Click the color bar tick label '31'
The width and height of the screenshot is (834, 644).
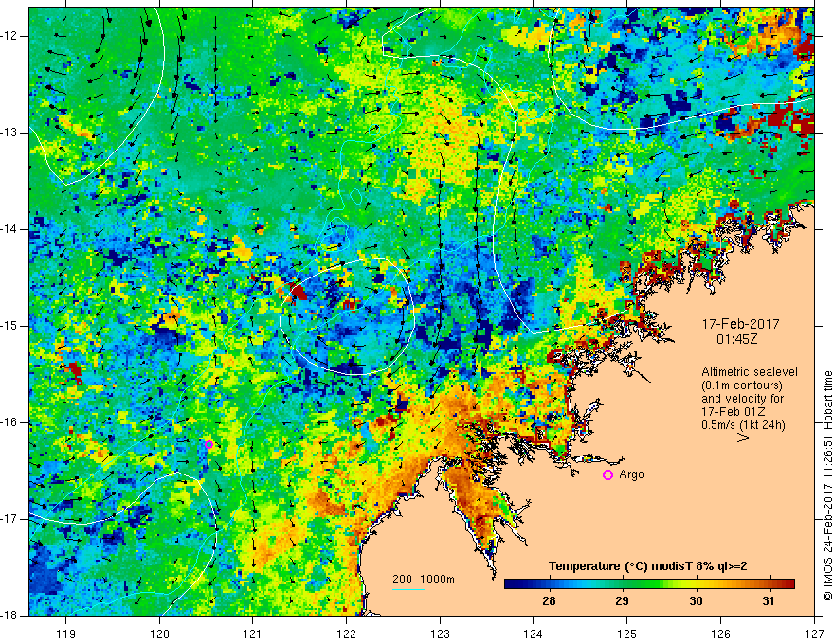(768, 601)
